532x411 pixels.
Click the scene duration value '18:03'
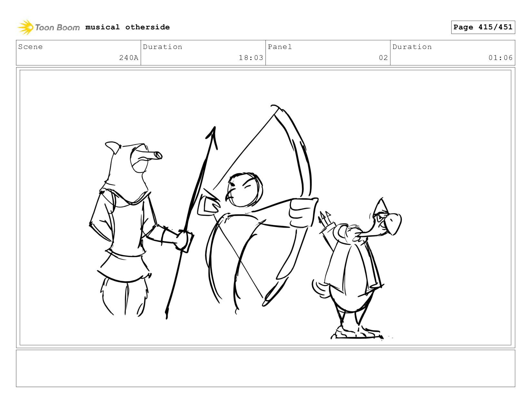(x=251, y=58)
